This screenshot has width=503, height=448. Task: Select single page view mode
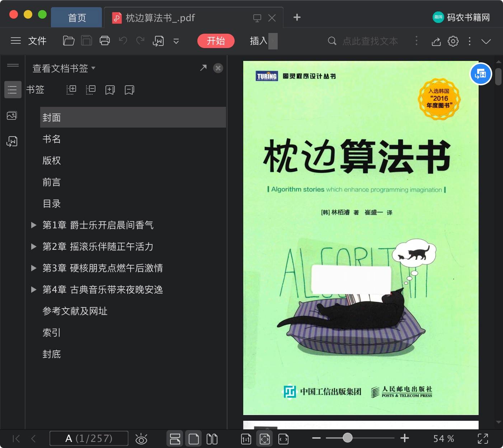pyautogui.click(x=194, y=439)
